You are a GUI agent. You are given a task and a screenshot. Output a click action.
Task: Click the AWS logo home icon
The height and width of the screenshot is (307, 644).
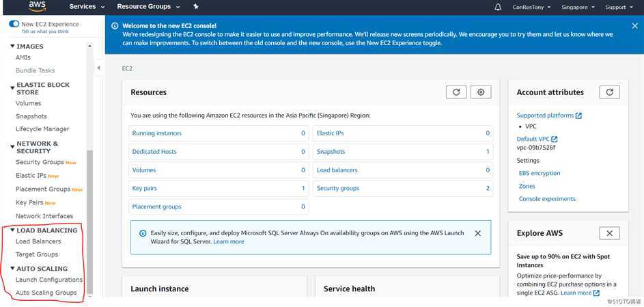pyautogui.click(x=38, y=6)
